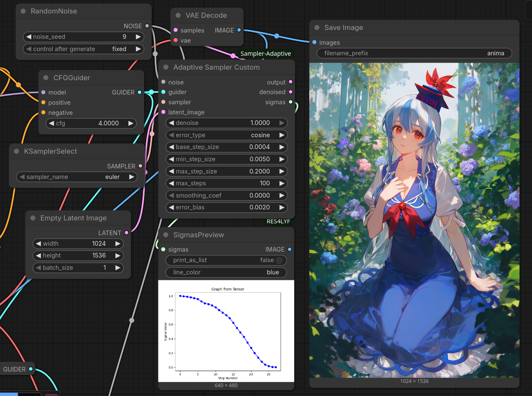Click the GUIDER reroute node label
This screenshot has height=396, width=532.
pos(14,369)
